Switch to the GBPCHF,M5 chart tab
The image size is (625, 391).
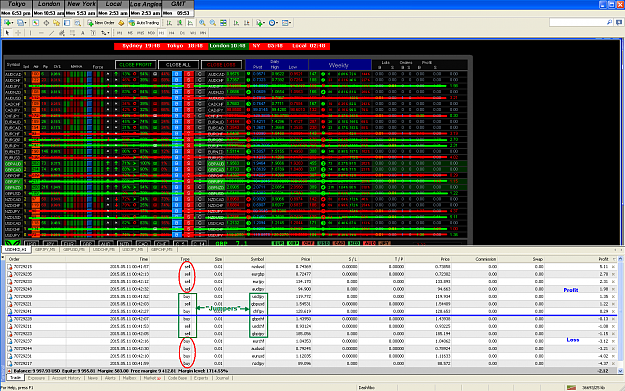pyautogui.click(x=162, y=250)
